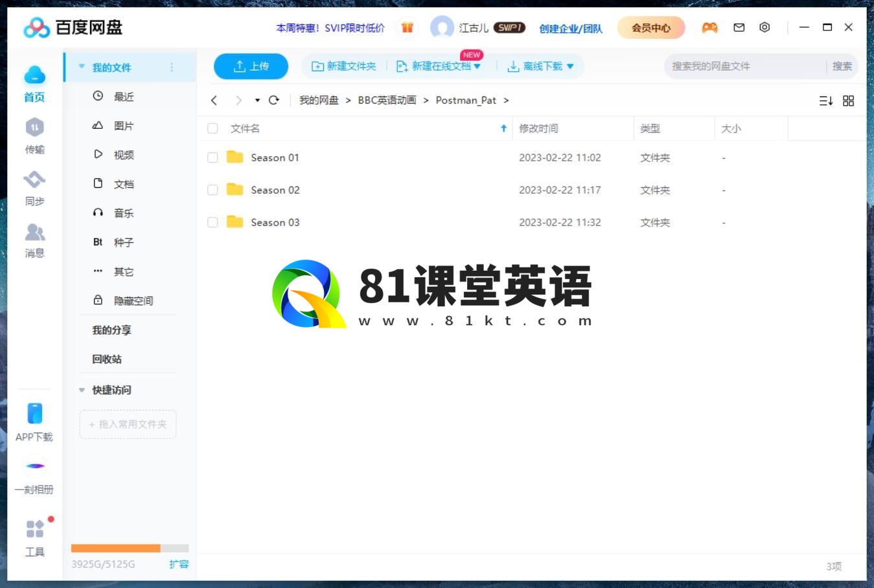This screenshot has height=588, width=874.
Task: Open the game controller icon
Action: (709, 27)
